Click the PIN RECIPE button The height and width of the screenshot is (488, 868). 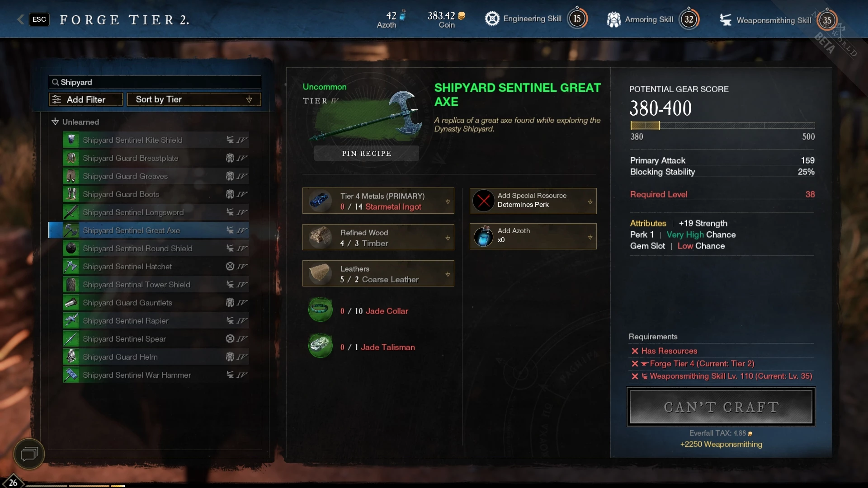(366, 153)
